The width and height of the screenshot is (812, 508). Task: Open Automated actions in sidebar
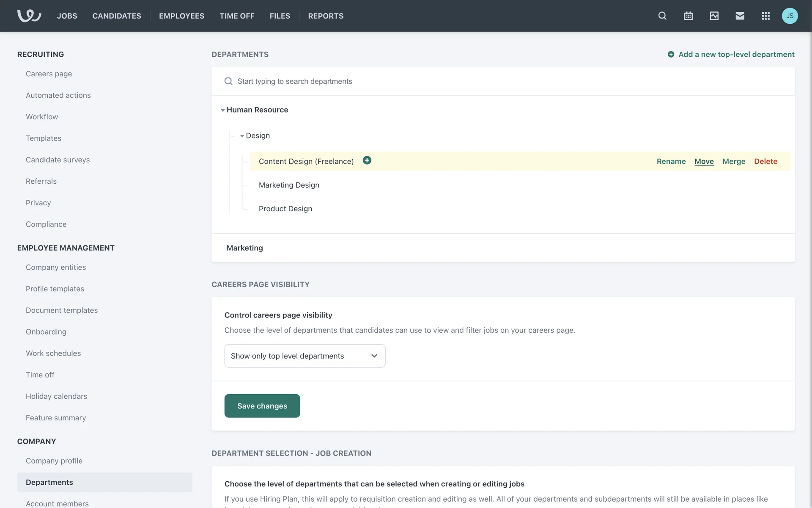pos(58,95)
